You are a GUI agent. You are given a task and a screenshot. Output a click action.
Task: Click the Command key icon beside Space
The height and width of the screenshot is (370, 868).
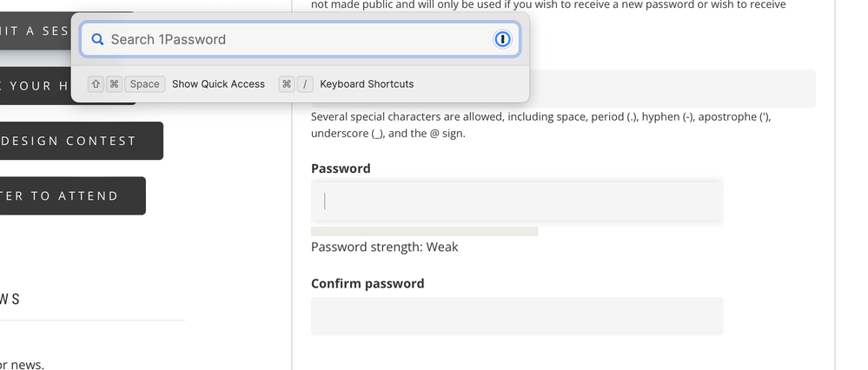pyautogui.click(x=114, y=84)
